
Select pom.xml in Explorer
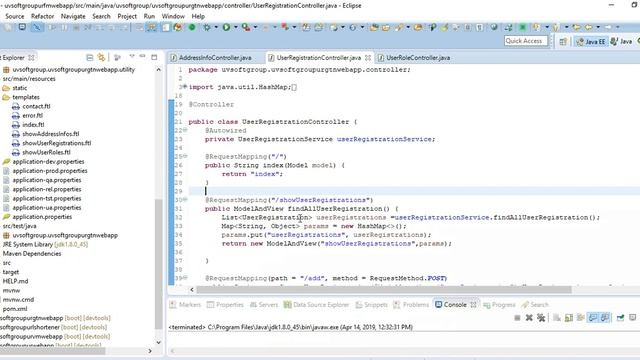coord(15,309)
